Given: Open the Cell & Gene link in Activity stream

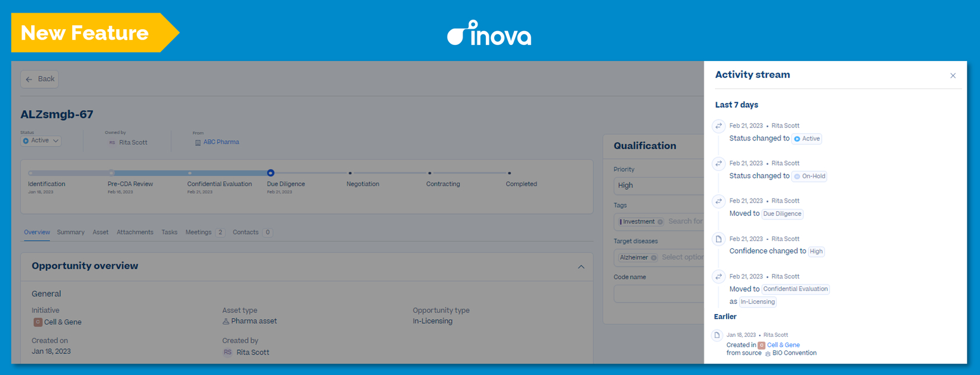Looking at the screenshot, I should [x=783, y=345].
